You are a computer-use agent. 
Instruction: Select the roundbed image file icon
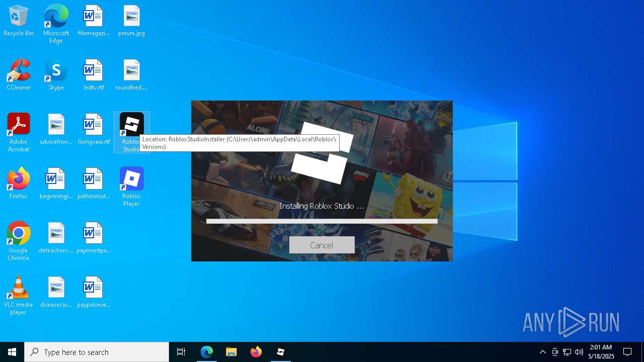point(131,75)
